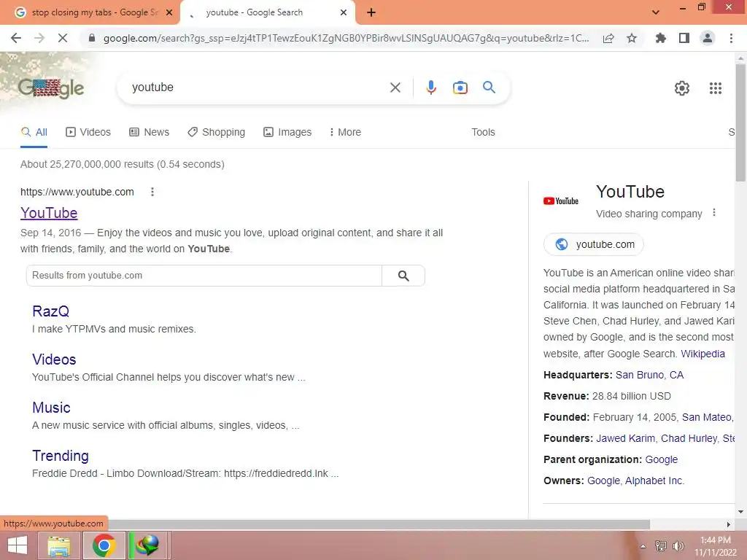Open the Windows Start menu

pos(18,545)
